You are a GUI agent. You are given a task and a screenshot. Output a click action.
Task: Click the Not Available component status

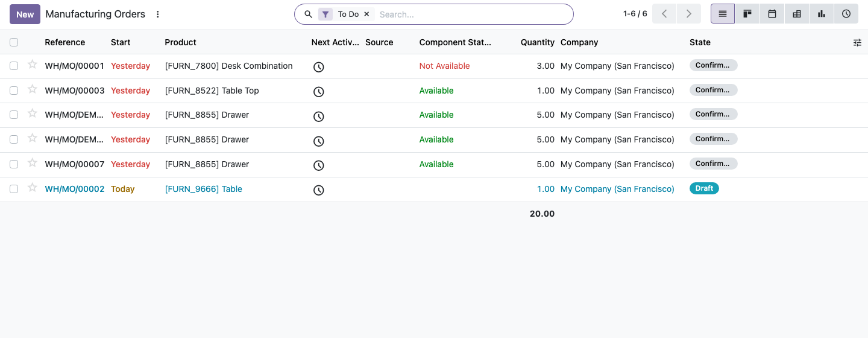pos(444,66)
